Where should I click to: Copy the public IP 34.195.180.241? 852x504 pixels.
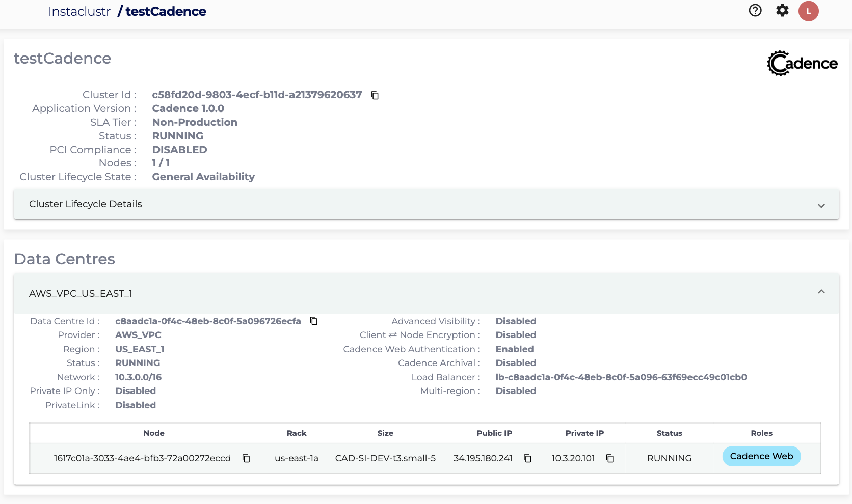tap(527, 458)
